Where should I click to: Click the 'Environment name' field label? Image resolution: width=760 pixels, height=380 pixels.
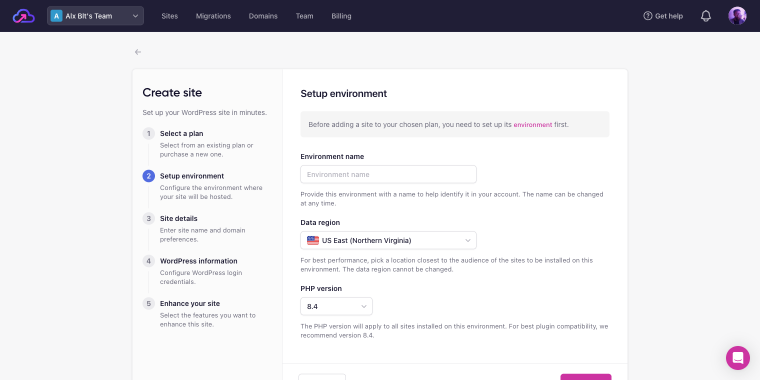(x=332, y=157)
